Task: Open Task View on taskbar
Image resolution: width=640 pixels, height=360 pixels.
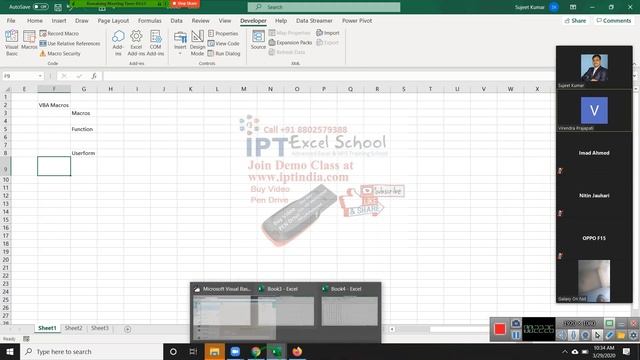Action: pyautogui.click(x=193, y=351)
